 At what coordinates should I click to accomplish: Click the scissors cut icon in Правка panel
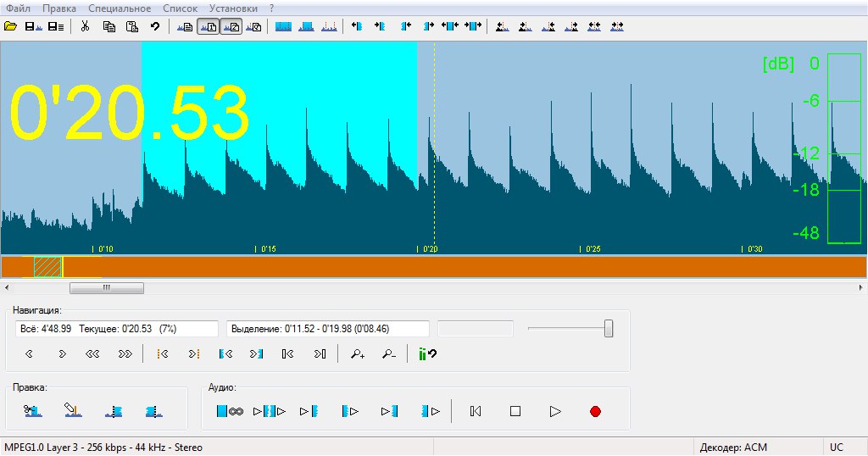[32, 411]
